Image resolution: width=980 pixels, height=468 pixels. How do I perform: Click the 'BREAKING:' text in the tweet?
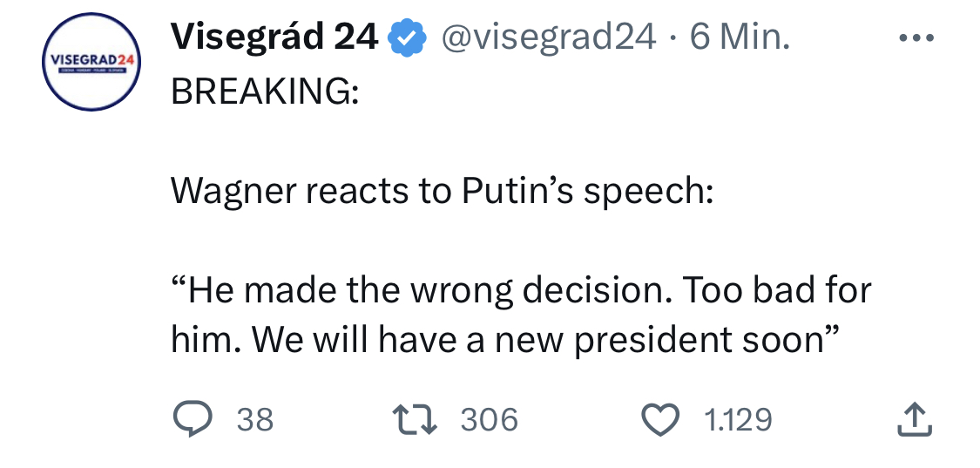(x=264, y=92)
